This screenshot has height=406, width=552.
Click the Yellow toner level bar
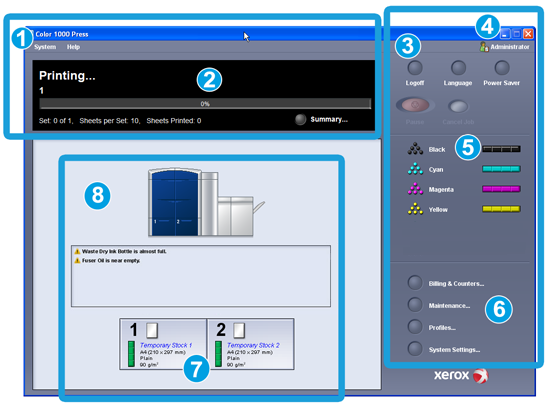coord(501,209)
